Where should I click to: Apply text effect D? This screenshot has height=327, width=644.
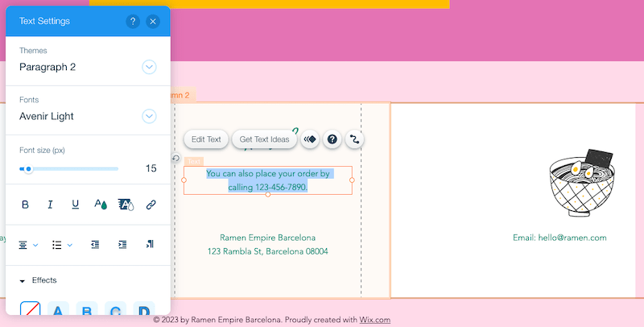(144, 308)
